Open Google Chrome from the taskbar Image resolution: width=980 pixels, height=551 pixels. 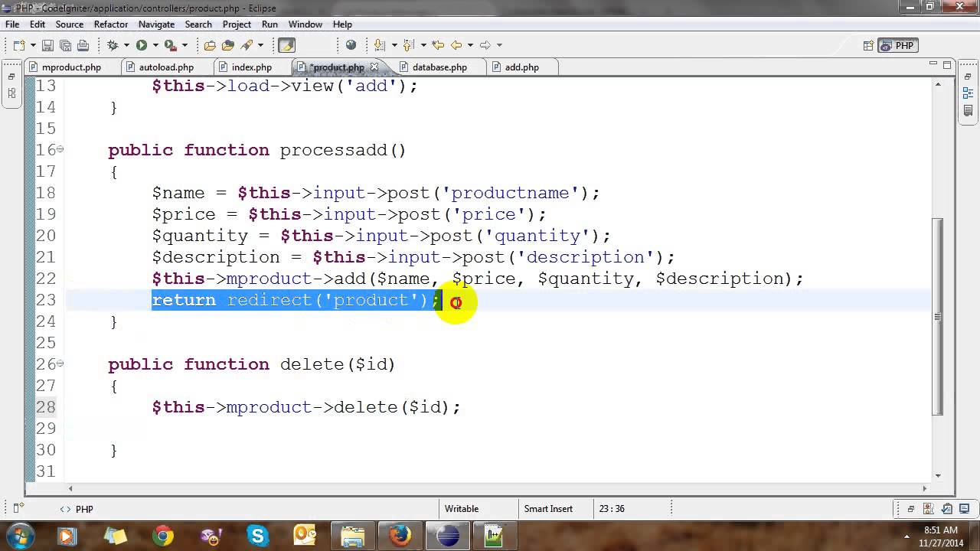tap(162, 536)
